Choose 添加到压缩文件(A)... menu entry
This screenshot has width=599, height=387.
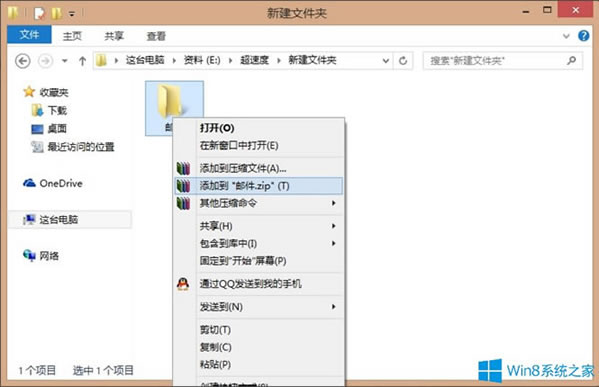coord(259,168)
